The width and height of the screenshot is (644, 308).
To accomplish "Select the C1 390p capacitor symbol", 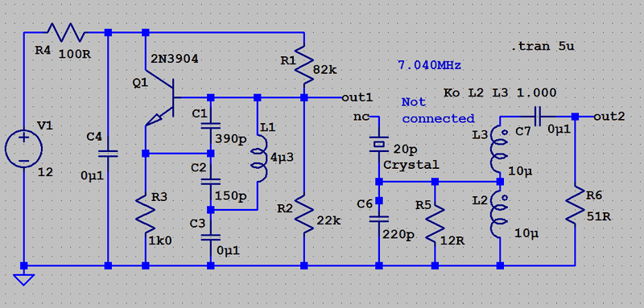I will (210, 125).
